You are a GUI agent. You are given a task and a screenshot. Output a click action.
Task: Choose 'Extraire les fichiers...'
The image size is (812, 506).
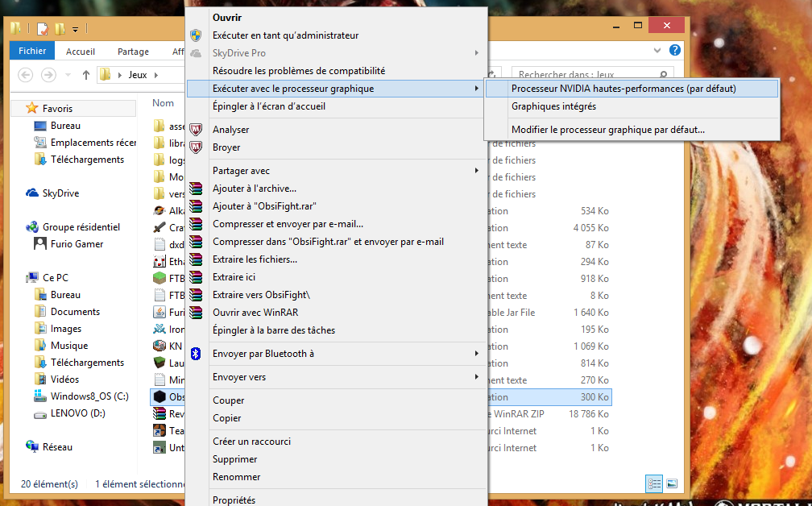coord(337,259)
